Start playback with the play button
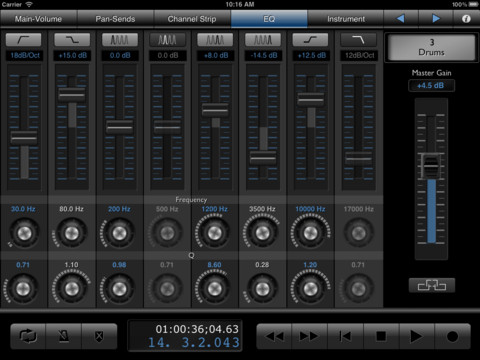 point(416,336)
